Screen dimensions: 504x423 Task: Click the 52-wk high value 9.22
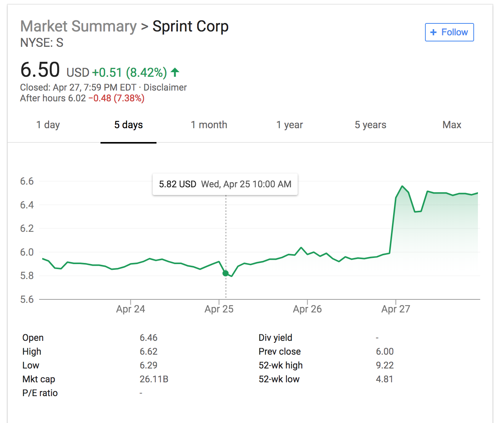point(385,365)
